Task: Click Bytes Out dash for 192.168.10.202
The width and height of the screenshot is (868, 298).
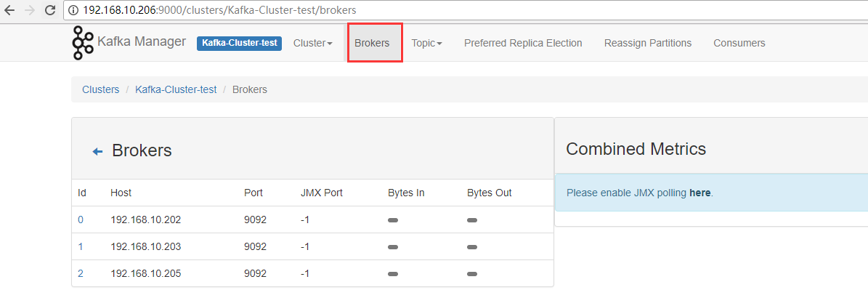Action: point(472,220)
